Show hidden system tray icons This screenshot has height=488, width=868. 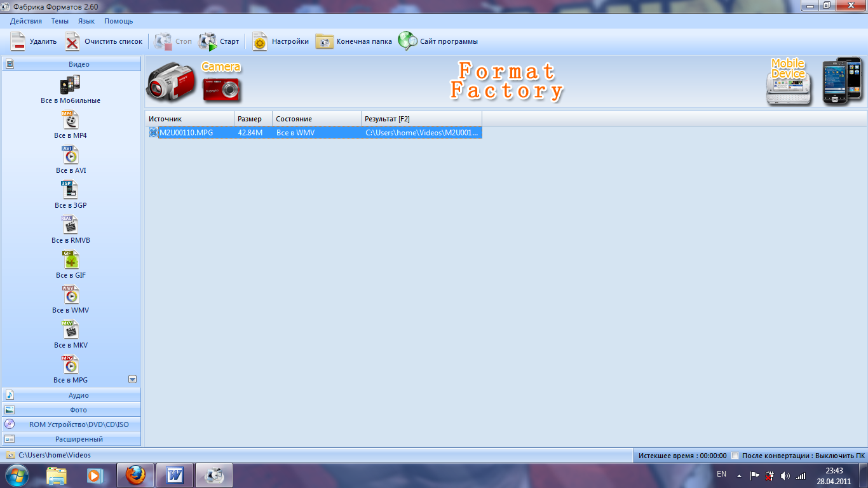739,475
